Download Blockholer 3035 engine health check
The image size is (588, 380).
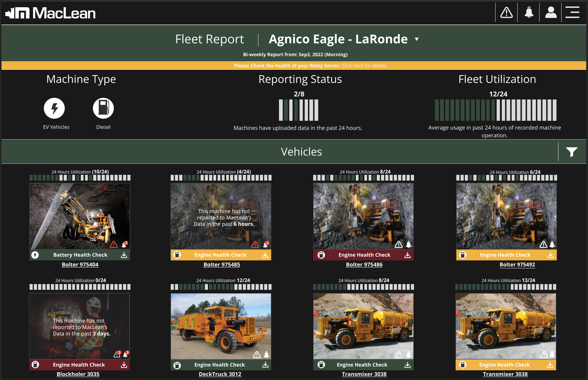coord(124,365)
